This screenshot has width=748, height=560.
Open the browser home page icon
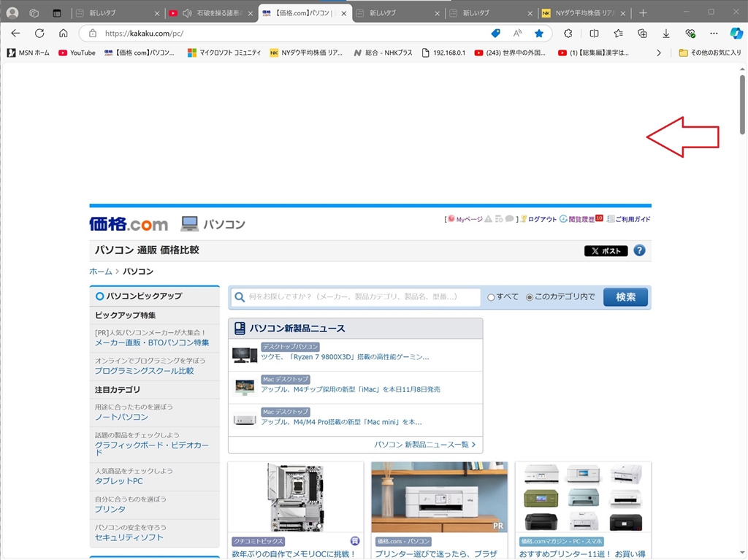pos(64,34)
